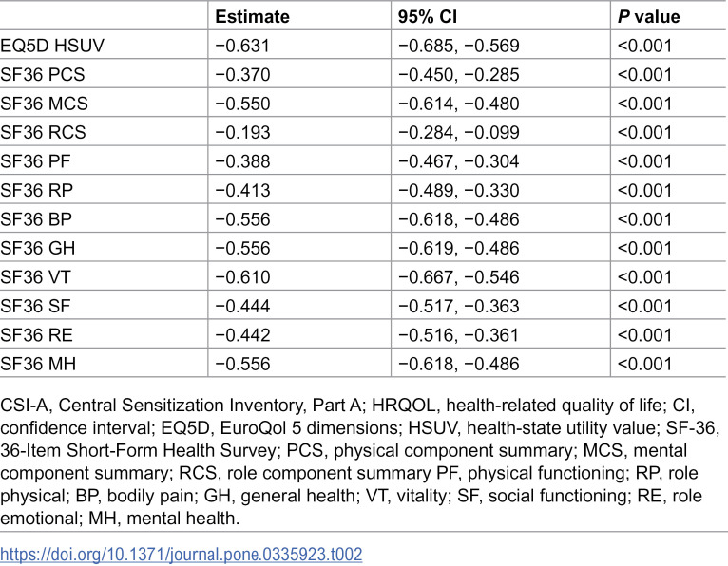Select the SF36 PCS row label
728x566 pixels.
pyautogui.click(x=43, y=75)
